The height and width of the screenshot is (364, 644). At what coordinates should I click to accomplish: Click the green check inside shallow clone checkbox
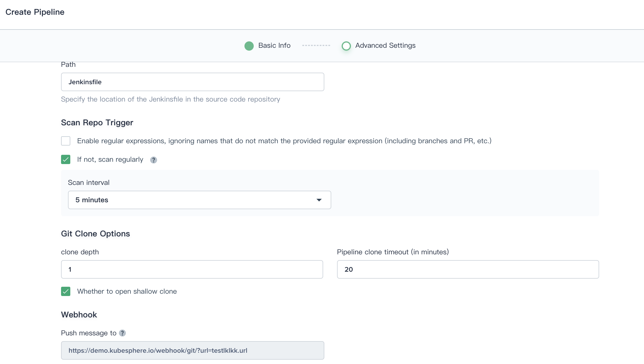point(66,291)
